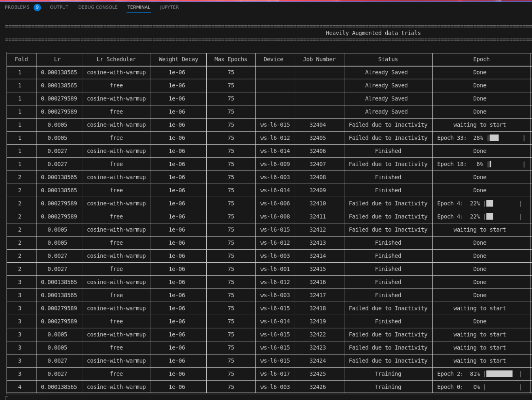Viewport: 532px width, 400px height.
Task: Click Finished status of job 32406
Action: [x=388, y=151]
